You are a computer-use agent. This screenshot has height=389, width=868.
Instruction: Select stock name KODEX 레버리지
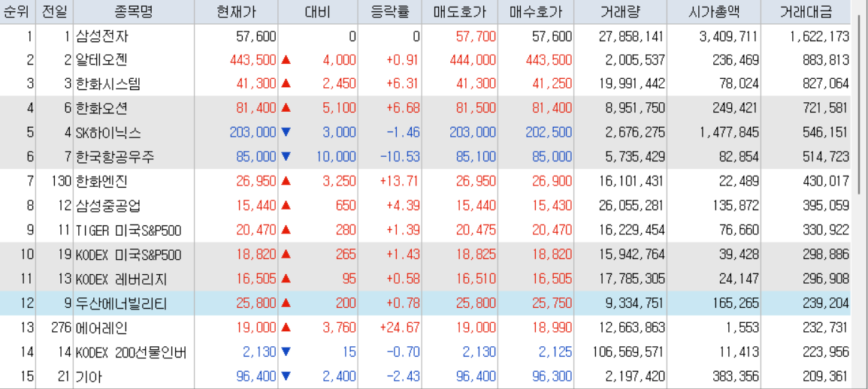[x=121, y=279]
